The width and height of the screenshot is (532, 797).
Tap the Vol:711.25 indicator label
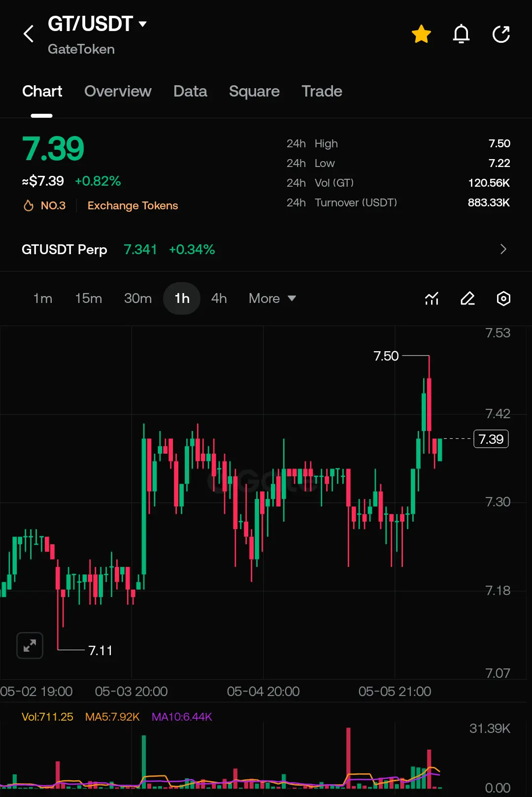(47, 717)
